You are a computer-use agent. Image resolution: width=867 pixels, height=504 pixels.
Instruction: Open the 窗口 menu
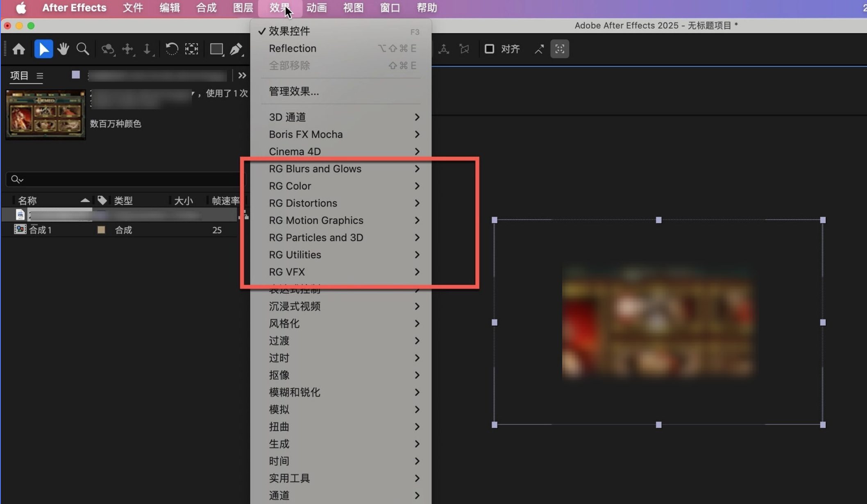click(x=390, y=8)
